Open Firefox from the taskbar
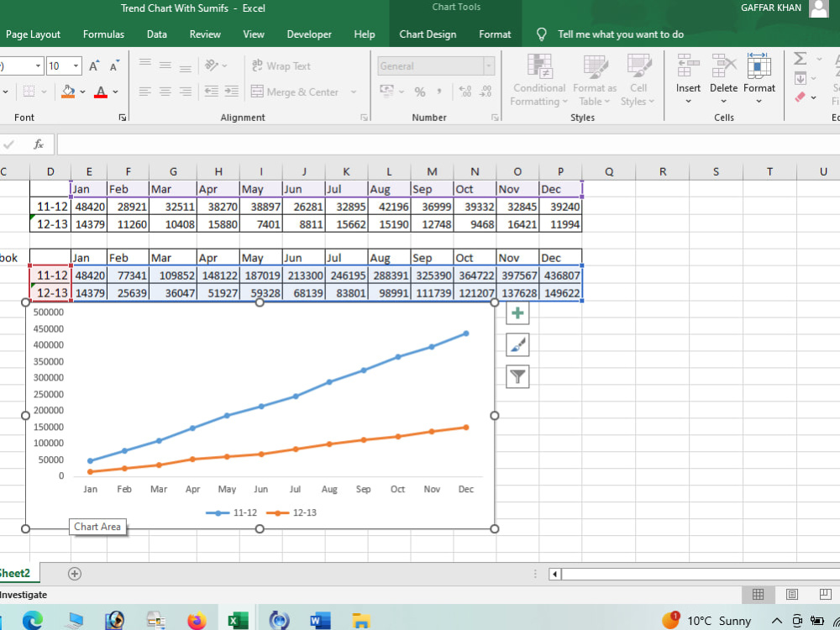This screenshot has width=840, height=630. pos(197,621)
